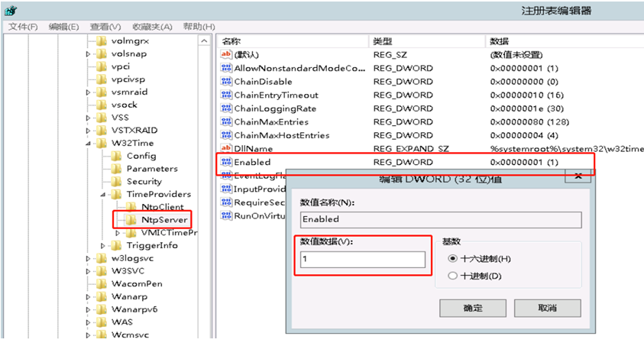644x346 pixels.
Task: Select the Config folder icon
Action: pos(117,156)
